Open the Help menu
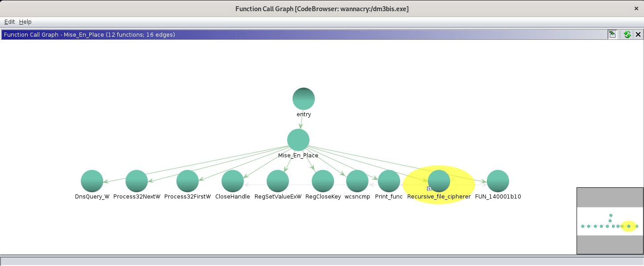This screenshot has height=266, width=644. click(x=25, y=21)
